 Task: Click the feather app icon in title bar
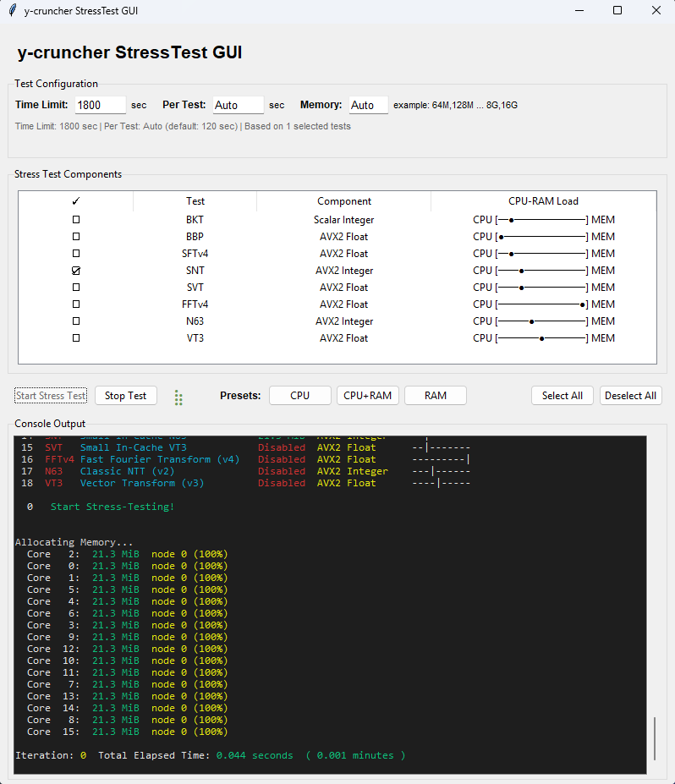[x=13, y=10]
